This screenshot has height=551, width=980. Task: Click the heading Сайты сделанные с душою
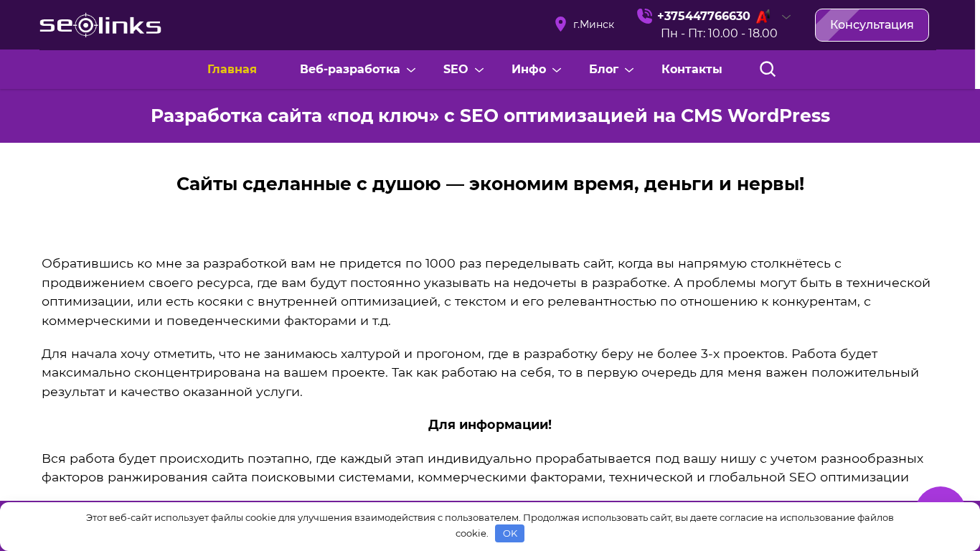click(490, 184)
